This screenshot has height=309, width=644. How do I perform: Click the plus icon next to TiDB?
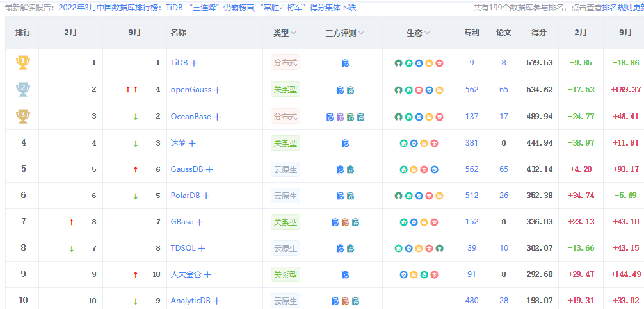(194, 63)
